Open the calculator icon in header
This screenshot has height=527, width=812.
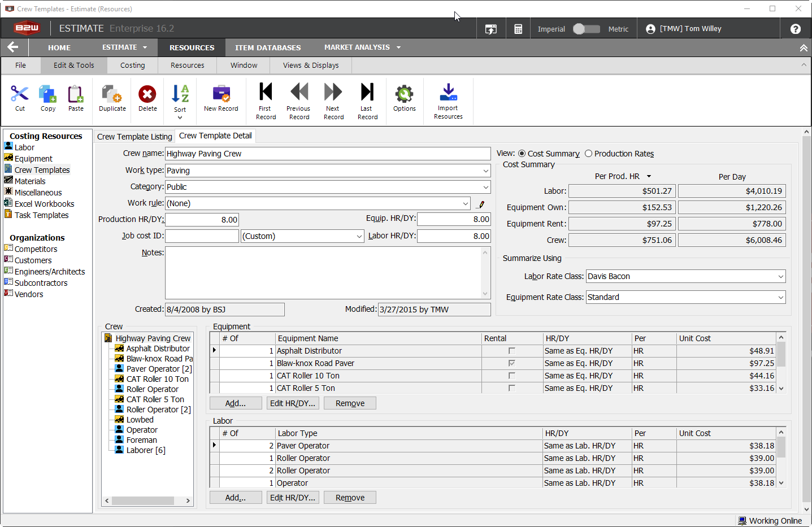[x=518, y=29]
